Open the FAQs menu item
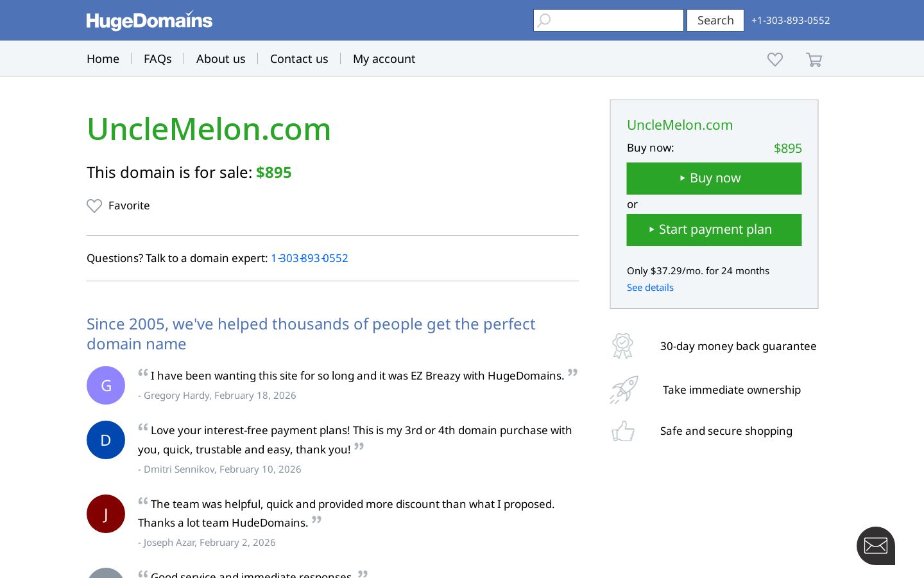 (x=158, y=58)
